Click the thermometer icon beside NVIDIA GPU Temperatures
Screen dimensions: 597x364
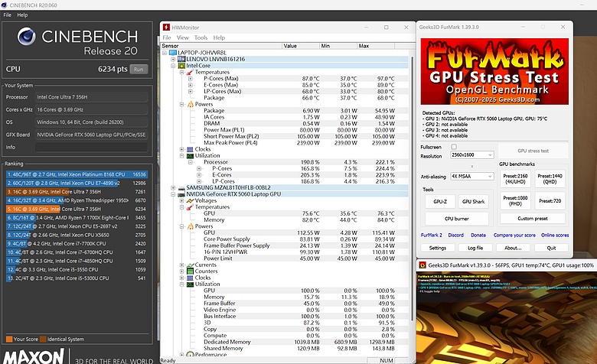(x=190, y=207)
